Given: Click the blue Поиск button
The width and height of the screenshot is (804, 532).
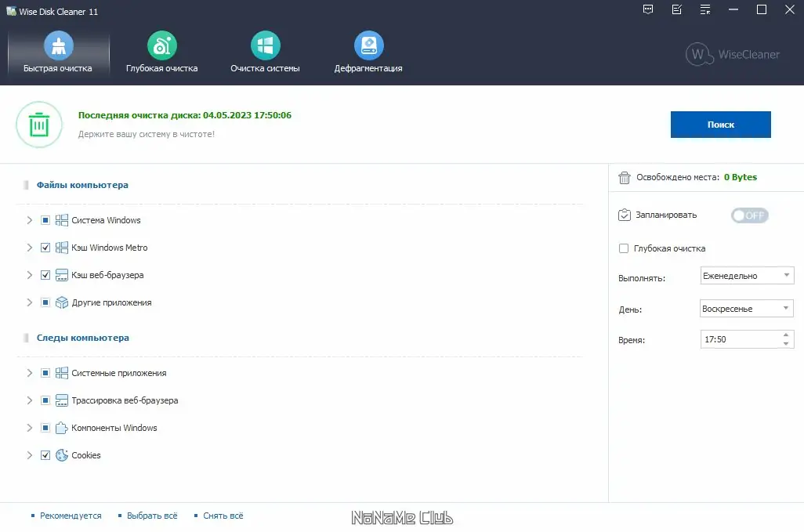Looking at the screenshot, I should pos(720,125).
